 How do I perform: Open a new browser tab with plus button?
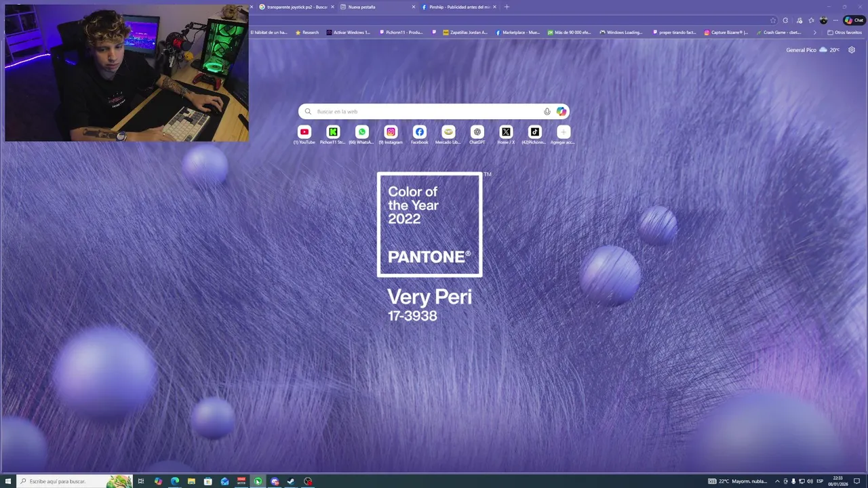click(507, 7)
